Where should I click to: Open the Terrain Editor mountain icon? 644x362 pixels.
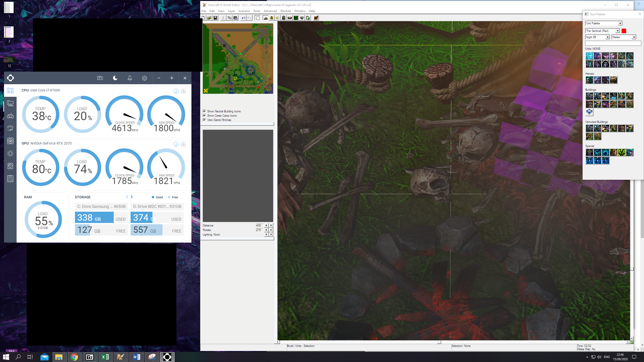(x=266, y=18)
